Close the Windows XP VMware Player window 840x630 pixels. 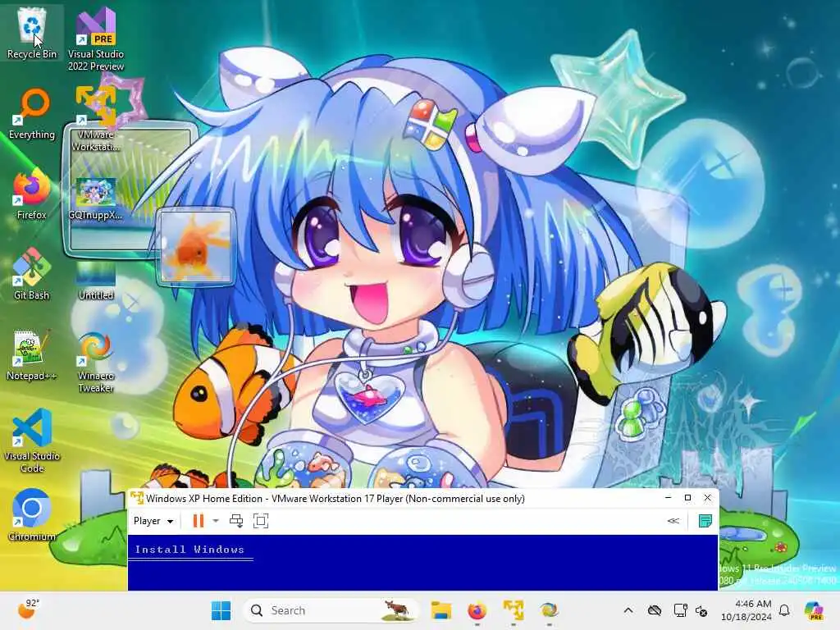click(708, 498)
